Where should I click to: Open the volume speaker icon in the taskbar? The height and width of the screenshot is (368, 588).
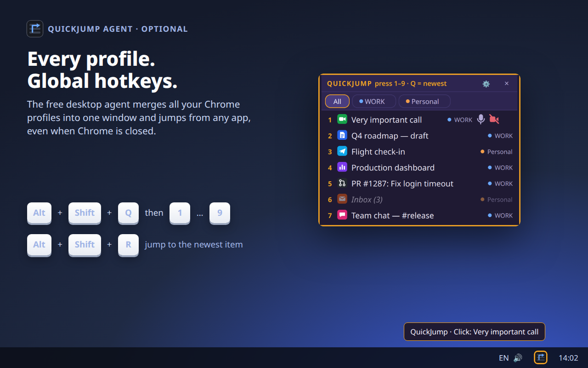tap(518, 358)
